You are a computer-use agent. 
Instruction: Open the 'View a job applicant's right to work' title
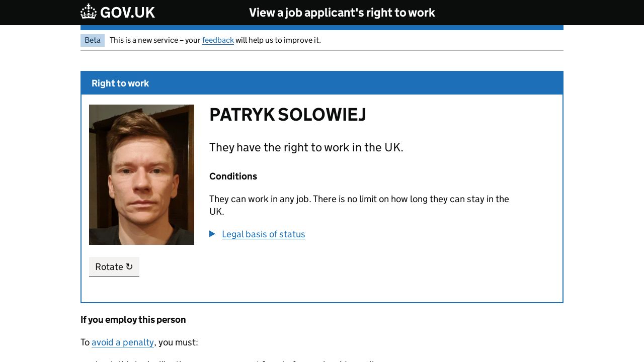click(342, 13)
